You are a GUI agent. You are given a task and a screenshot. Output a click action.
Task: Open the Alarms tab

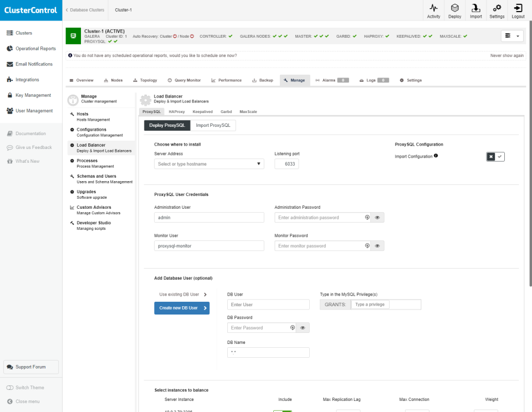click(332, 80)
